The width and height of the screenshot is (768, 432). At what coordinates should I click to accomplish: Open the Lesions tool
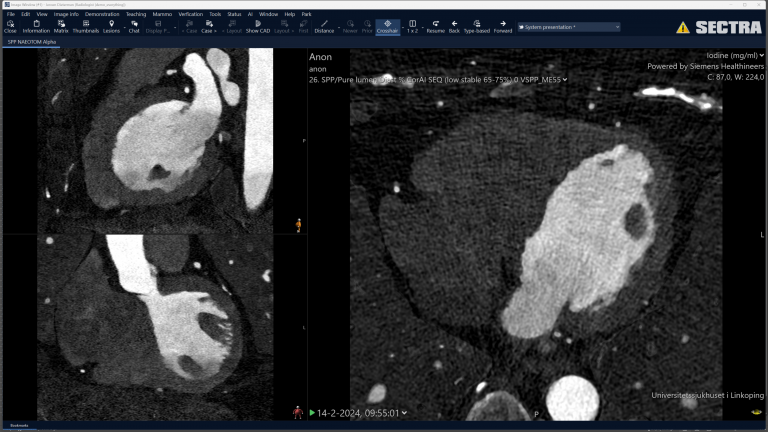click(x=111, y=26)
